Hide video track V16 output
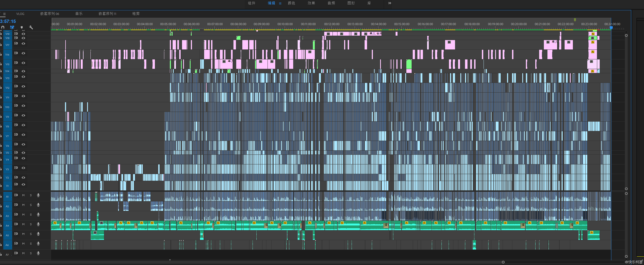Screen dimensions: 644x265 [x=24, y=53]
